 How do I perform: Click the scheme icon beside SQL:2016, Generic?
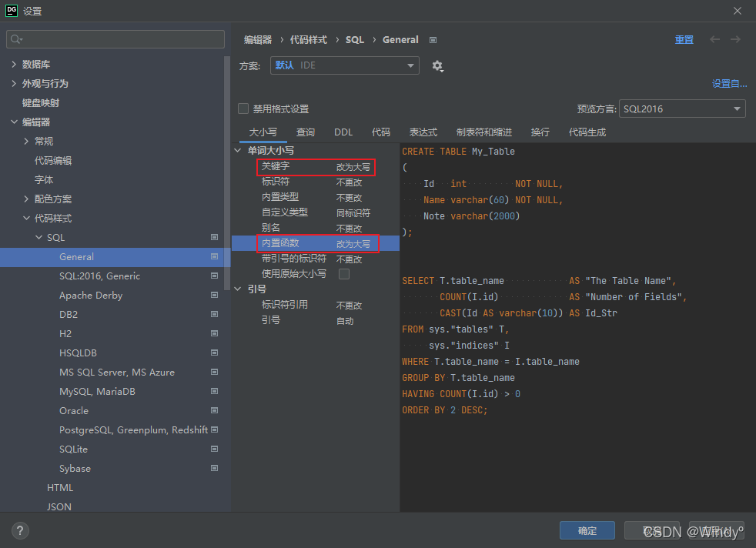pos(215,276)
